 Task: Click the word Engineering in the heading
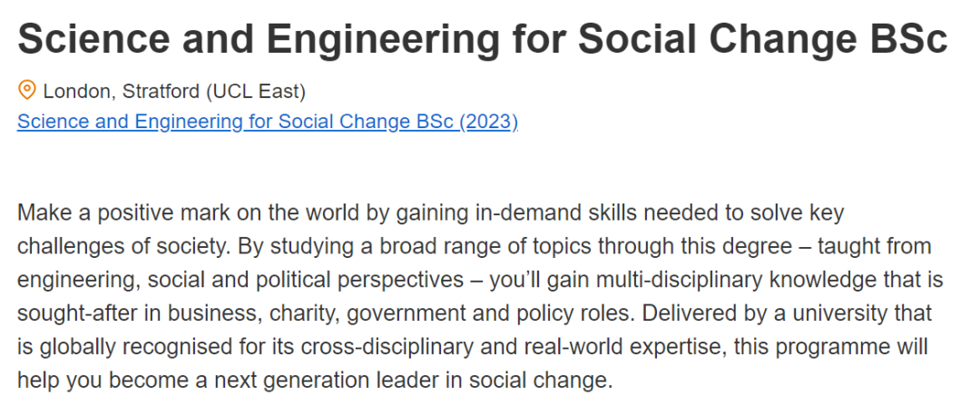[383, 39]
